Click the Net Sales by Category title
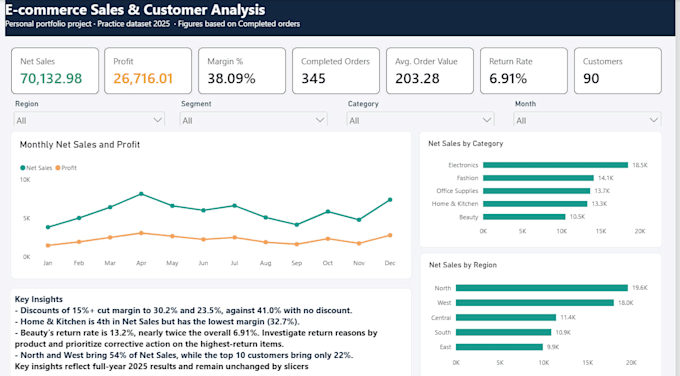 (x=466, y=144)
